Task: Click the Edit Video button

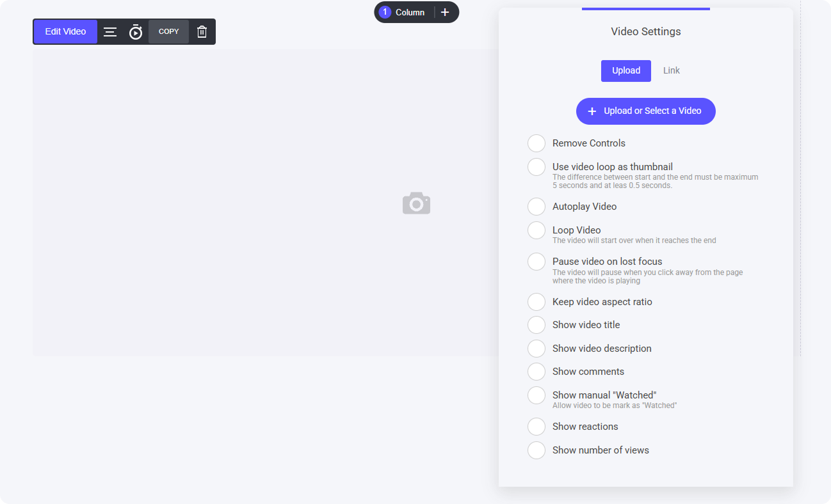Action: (65, 32)
